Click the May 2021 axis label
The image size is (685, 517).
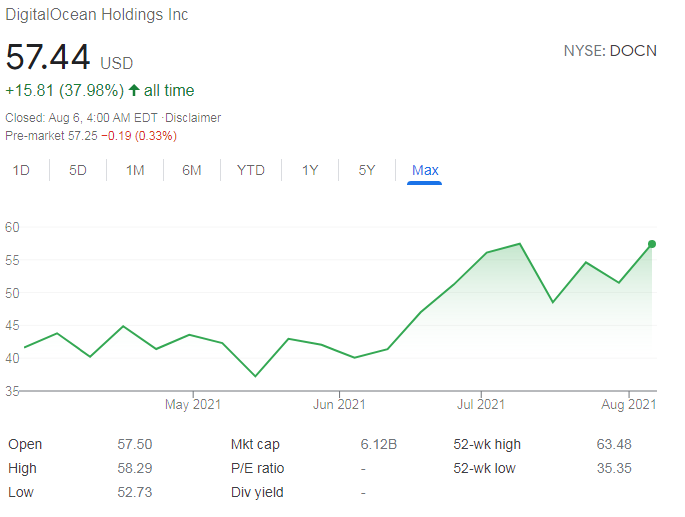(x=193, y=404)
